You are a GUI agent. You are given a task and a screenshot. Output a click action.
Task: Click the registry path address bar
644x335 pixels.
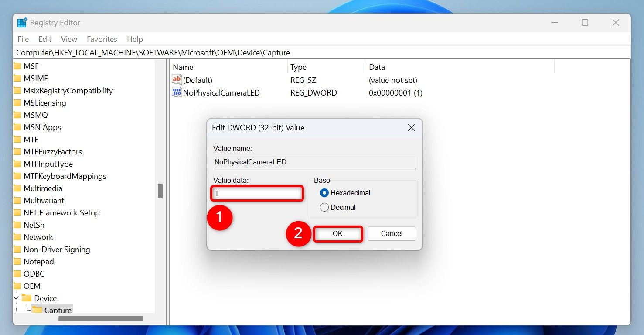point(322,53)
